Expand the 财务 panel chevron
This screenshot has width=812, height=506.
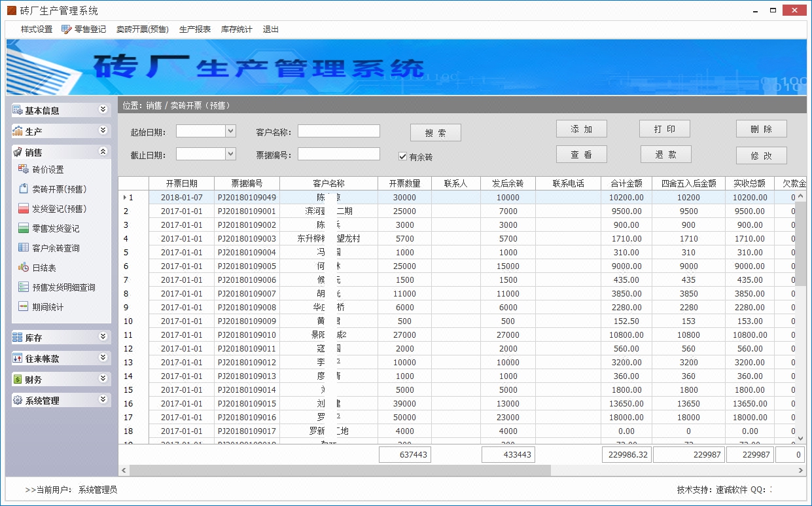pos(103,378)
